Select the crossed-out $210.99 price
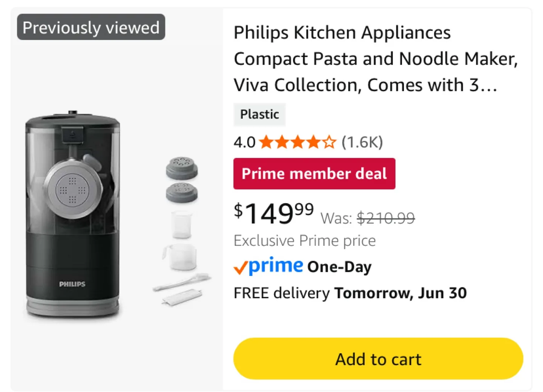Screen dimensions: 543x392 coord(386,217)
